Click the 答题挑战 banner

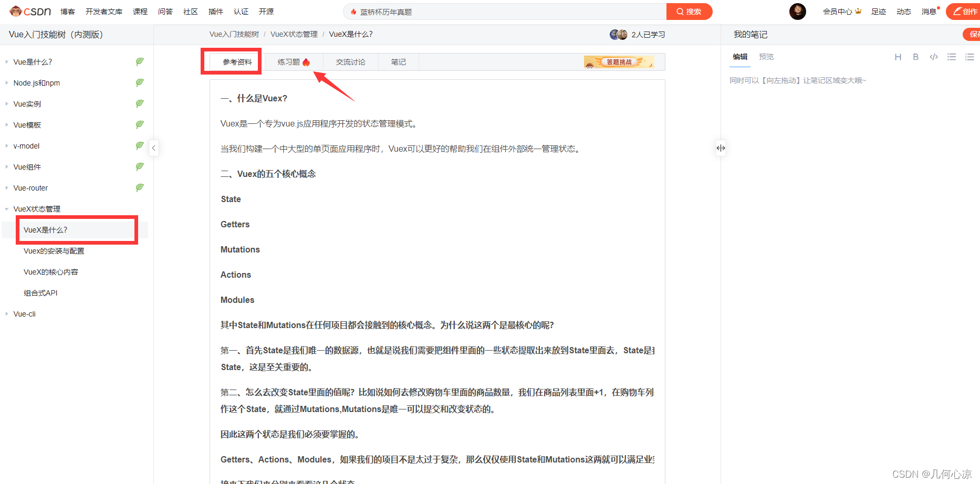pos(619,62)
